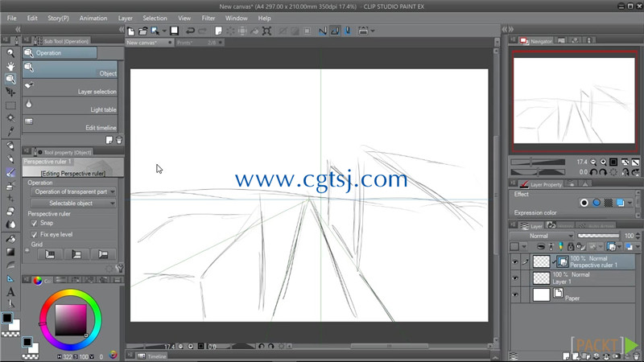Switch to the Navigator tab

536,41
